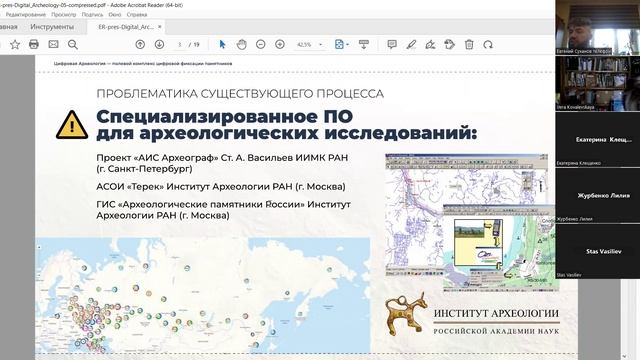640x360 pixels.
Task: Open the sign document tool
Action: coord(430,44)
